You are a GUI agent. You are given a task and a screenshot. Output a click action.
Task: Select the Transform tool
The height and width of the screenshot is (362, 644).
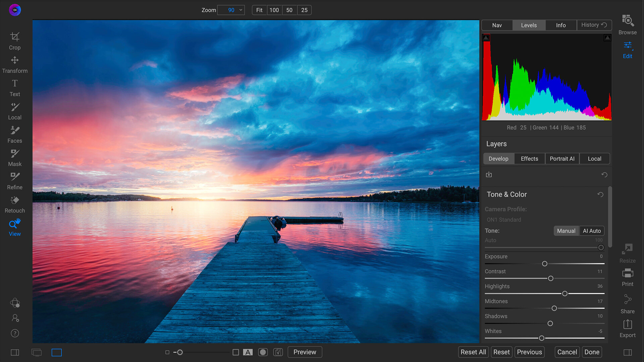coord(15,60)
